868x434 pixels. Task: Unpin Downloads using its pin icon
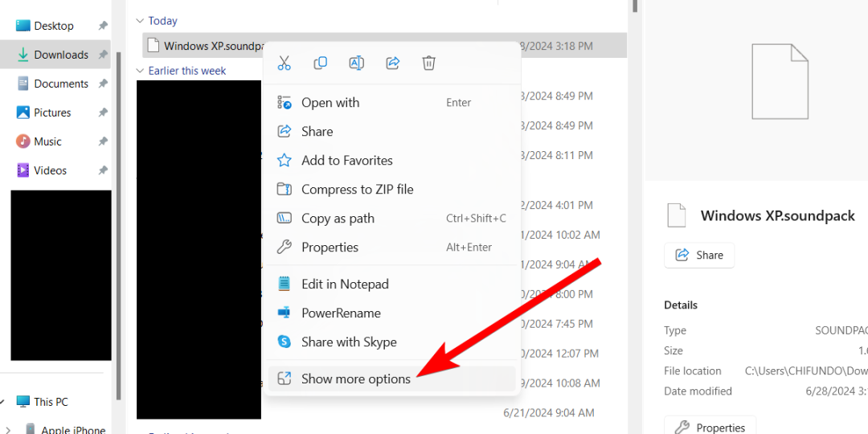coord(102,55)
